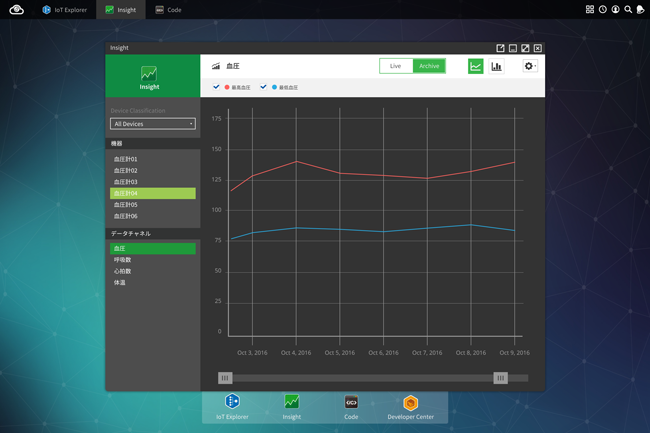Toggle the blue series checkbox
The width and height of the screenshot is (650, 433).
(x=263, y=87)
